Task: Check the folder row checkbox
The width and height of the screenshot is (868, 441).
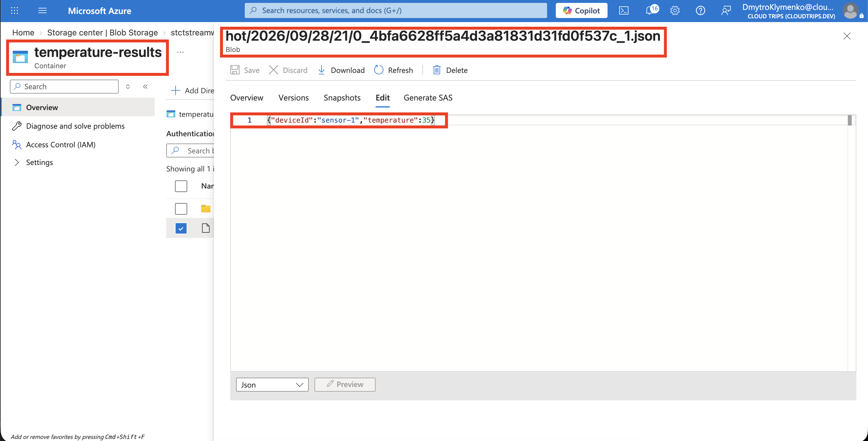Action: click(181, 209)
